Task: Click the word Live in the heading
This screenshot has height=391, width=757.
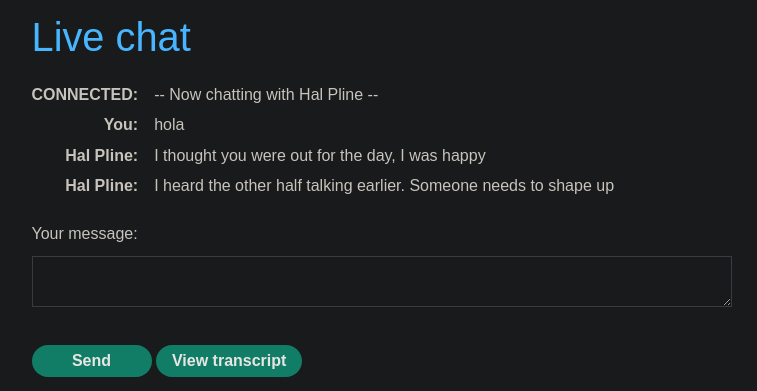Action: 68,37
